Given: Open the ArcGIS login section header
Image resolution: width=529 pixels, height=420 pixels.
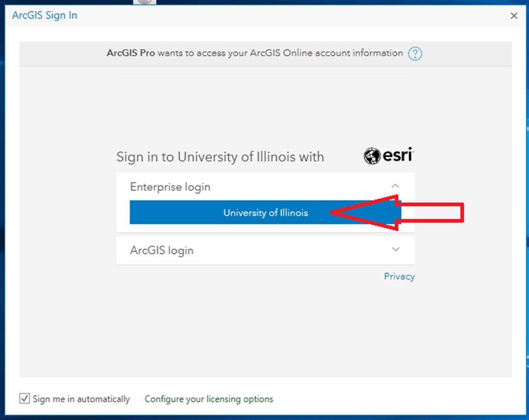Looking at the screenshot, I should [x=265, y=250].
